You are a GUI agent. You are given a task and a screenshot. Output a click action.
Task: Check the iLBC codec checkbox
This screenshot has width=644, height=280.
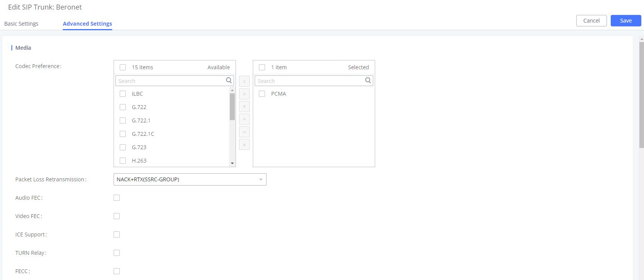point(123,94)
